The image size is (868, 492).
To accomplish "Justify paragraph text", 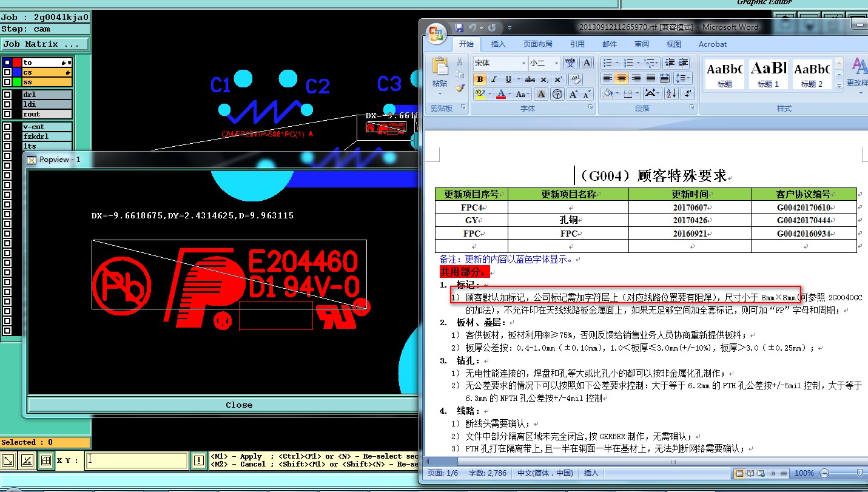I will click(651, 78).
